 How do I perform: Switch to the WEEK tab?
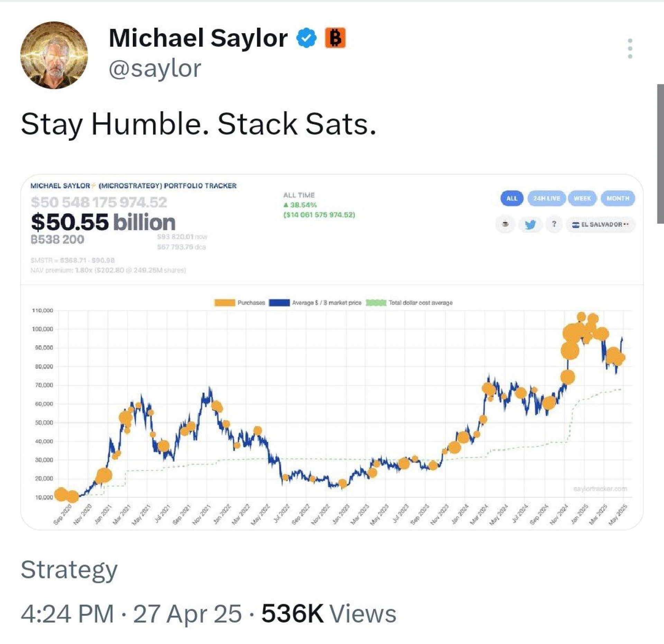(x=582, y=198)
